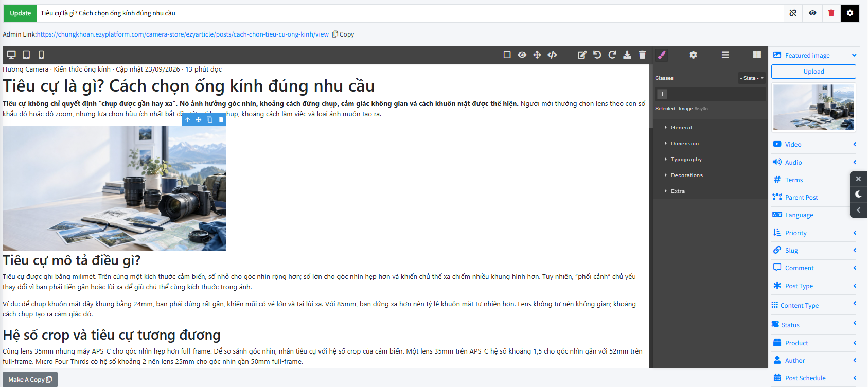
Task: Expand the Decorations style section
Action: 710,175
